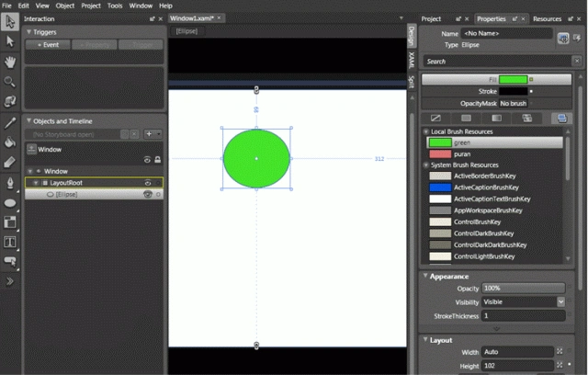Toggle visibility eye of LayoutRoot
This screenshot has width=588, height=375.
tap(148, 183)
